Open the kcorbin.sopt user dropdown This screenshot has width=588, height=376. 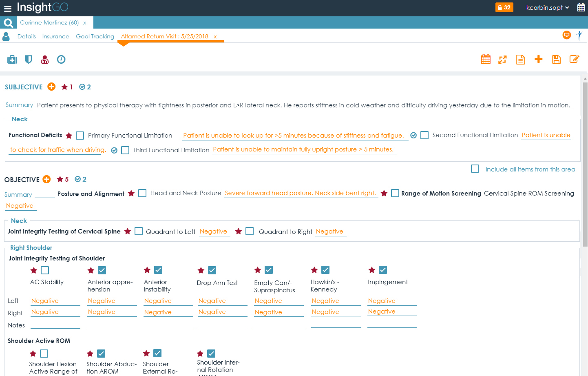pyautogui.click(x=547, y=8)
